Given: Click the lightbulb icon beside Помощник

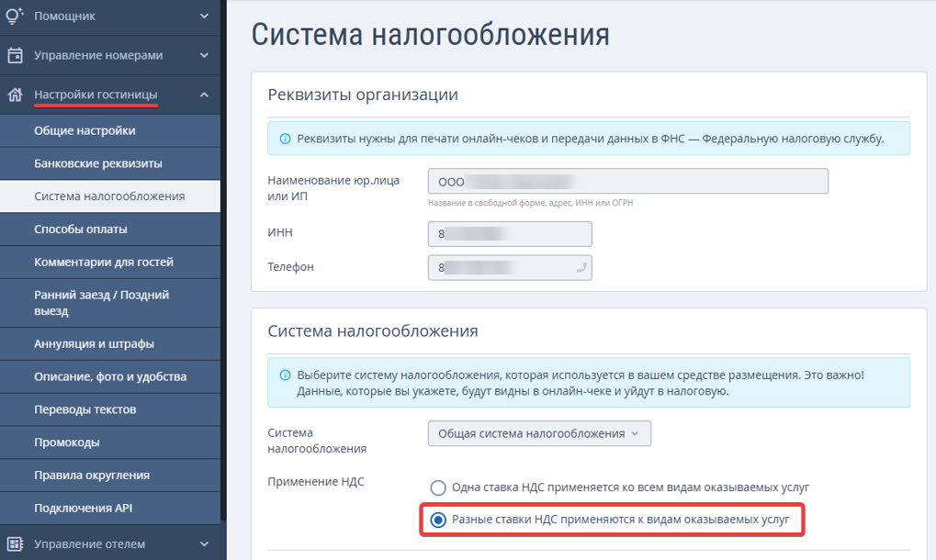Looking at the screenshot, I should 15,17.
